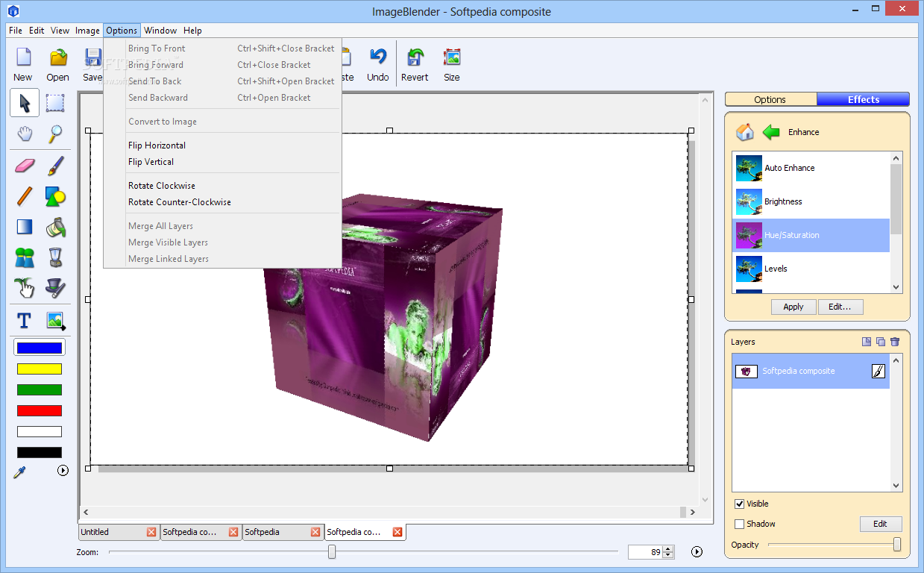
Task: Switch to the Effects panel tab
Action: coord(864,99)
